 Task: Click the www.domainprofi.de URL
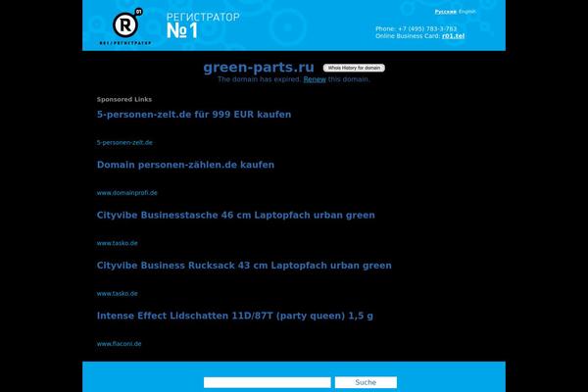(x=127, y=193)
